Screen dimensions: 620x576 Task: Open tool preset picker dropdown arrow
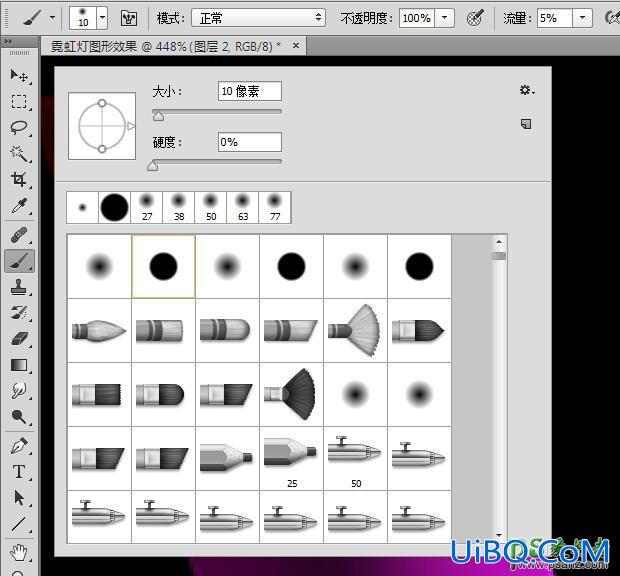(x=53, y=18)
